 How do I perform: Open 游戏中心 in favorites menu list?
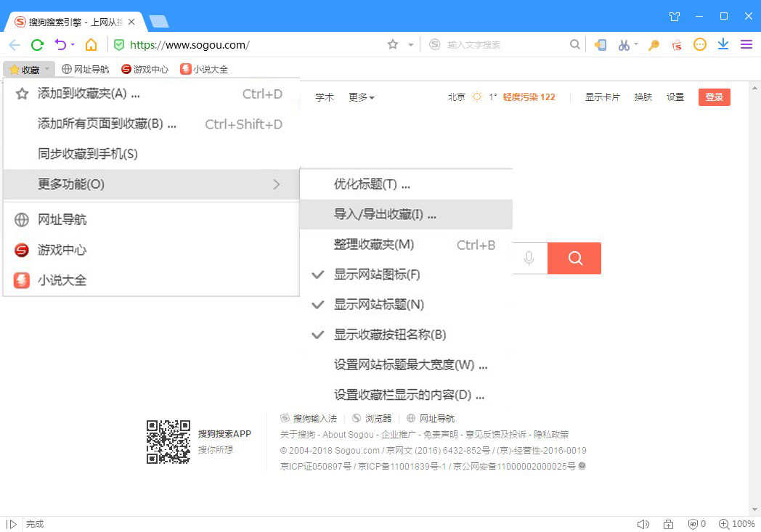click(x=151, y=250)
